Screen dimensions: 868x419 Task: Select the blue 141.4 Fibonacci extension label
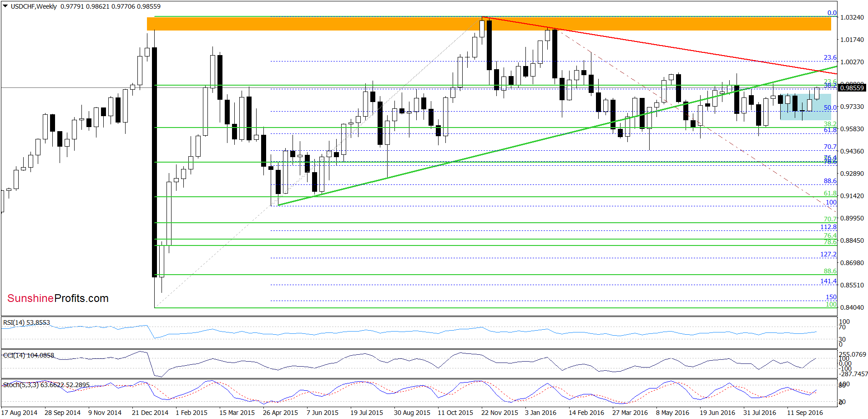828,281
